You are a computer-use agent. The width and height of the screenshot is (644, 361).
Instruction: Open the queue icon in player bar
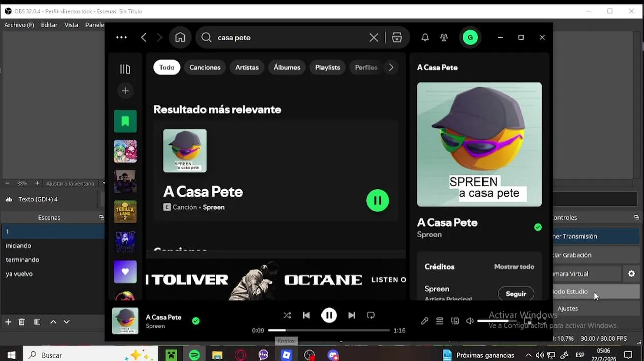[440, 321]
